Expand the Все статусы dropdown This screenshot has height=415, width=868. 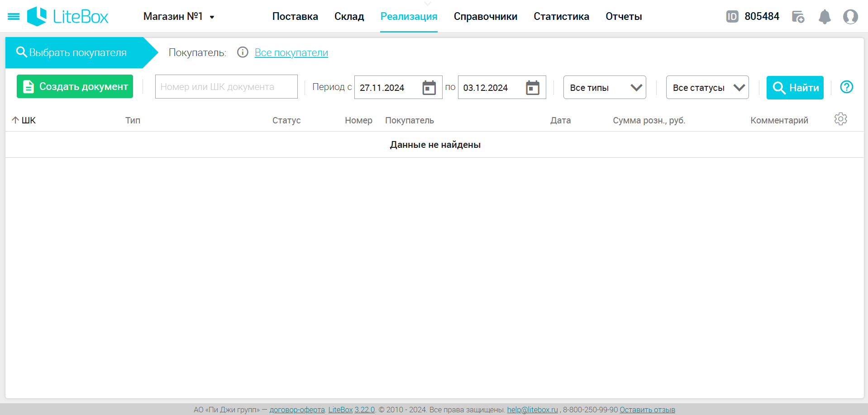point(707,87)
